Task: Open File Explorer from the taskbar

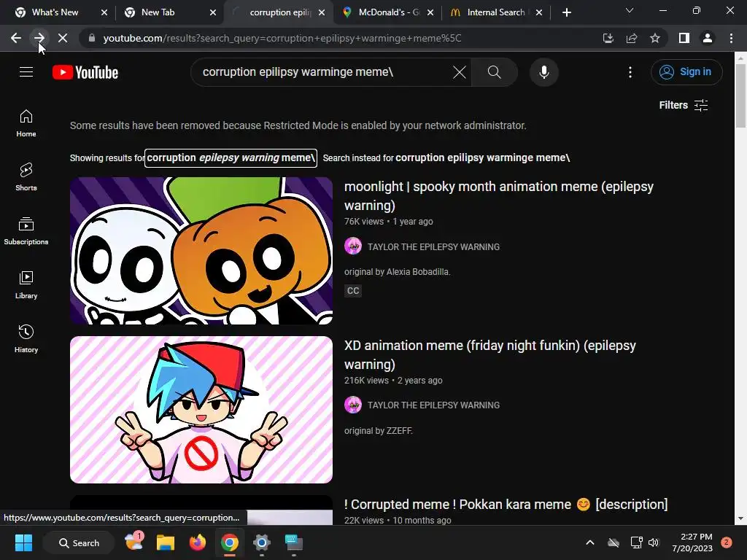Action: pos(166,542)
